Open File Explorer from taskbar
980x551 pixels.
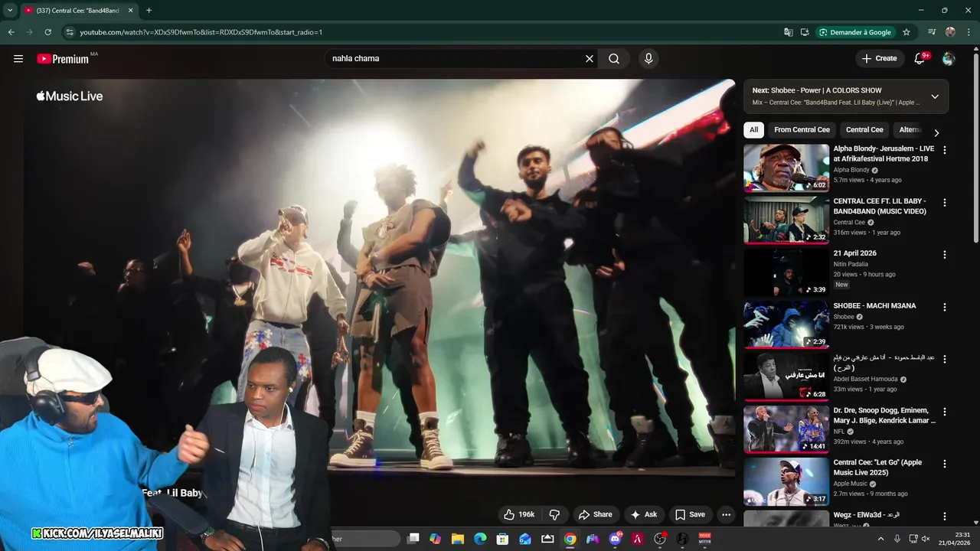point(458,539)
